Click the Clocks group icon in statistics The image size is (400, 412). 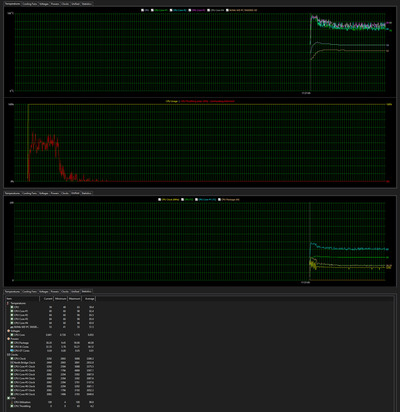pyautogui.click(x=8, y=355)
